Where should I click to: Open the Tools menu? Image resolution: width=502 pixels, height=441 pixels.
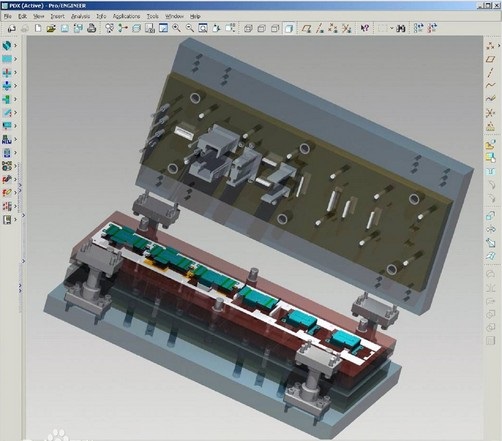(x=152, y=16)
